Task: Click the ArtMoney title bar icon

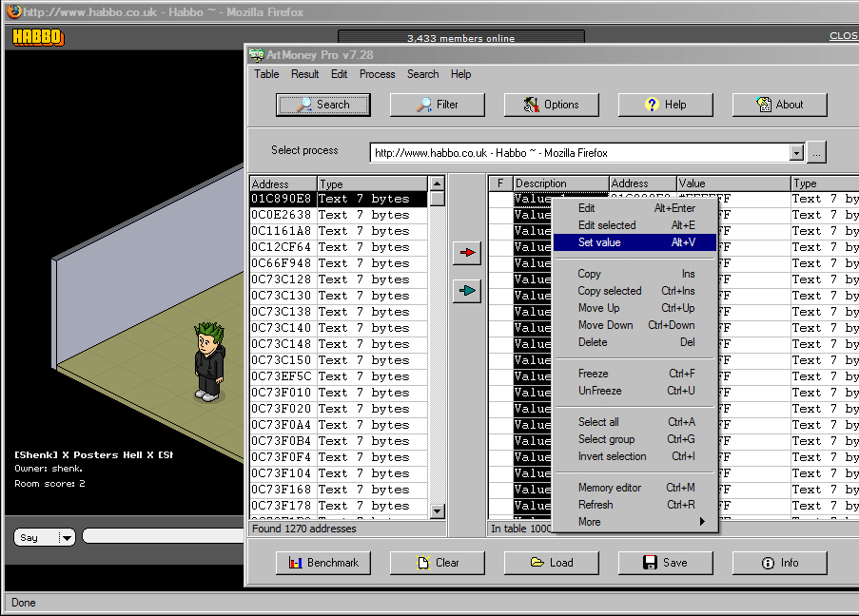Action: pyautogui.click(x=257, y=55)
